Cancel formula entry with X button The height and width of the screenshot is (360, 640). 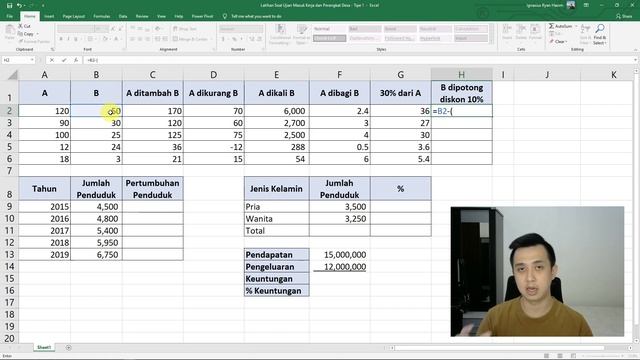pyautogui.click(x=52, y=60)
